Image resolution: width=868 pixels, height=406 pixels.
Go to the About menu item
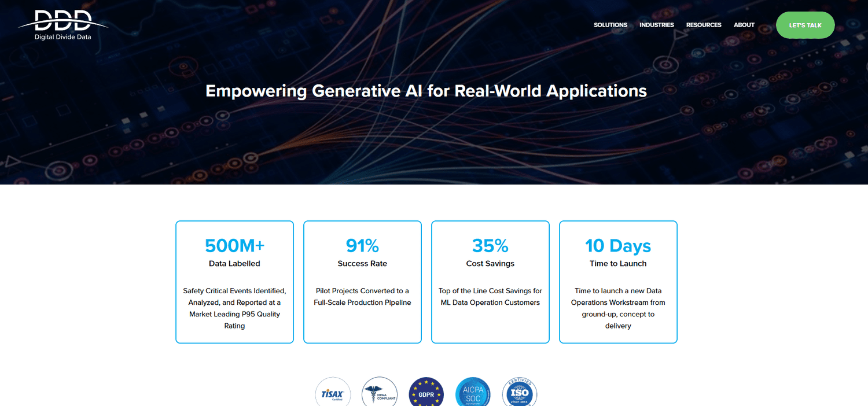click(744, 25)
